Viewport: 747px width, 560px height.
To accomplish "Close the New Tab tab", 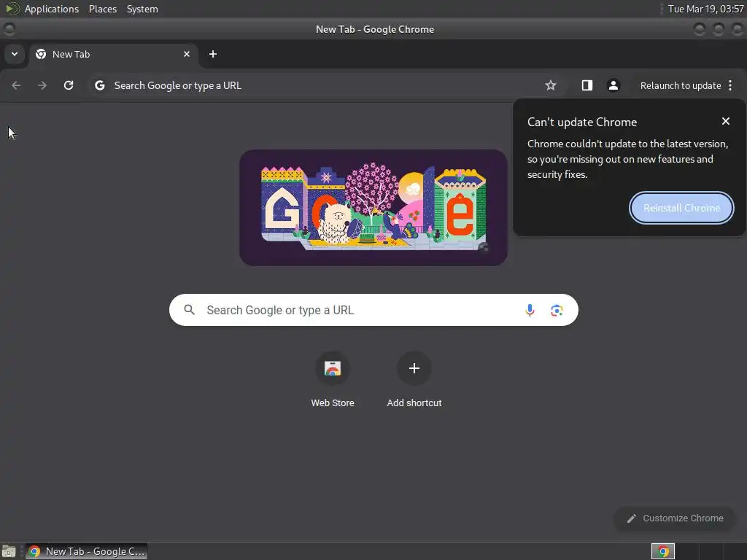I will coord(187,54).
